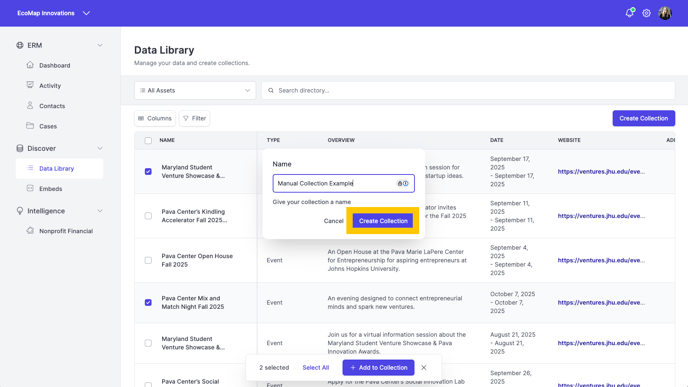The height and width of the screenshot is (387, 688).
Task: Open the Filter button
Action: tap(194, 118)
